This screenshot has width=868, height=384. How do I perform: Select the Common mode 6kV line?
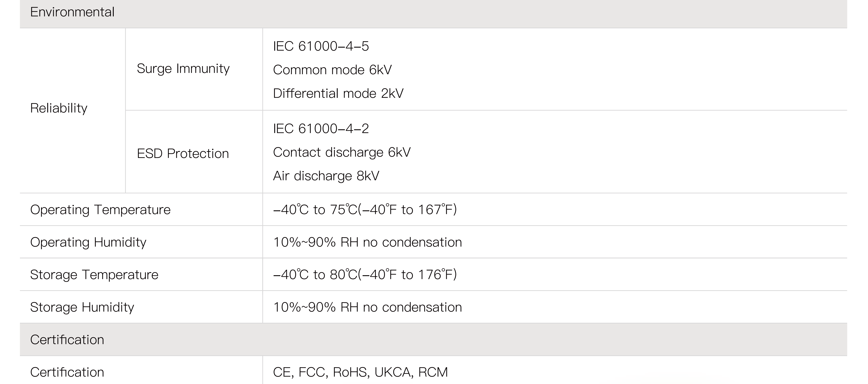coord(332,70)
